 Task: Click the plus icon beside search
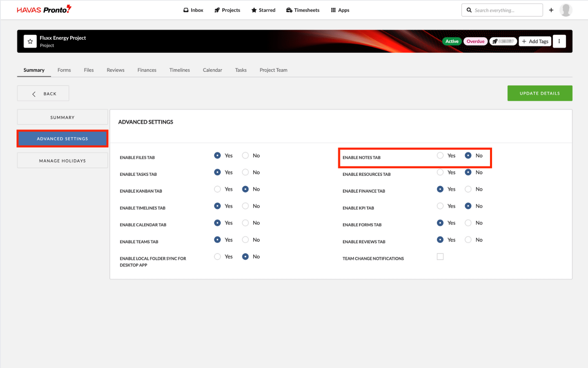tap(551, 10)
